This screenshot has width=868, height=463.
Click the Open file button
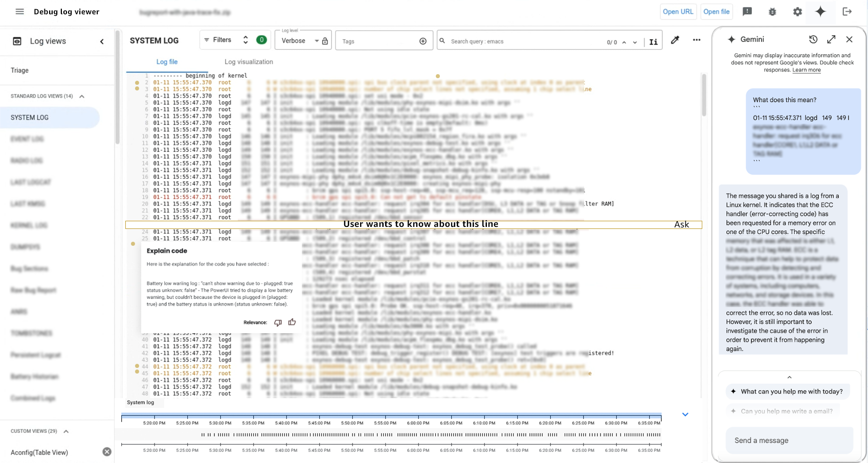point(716,12)
